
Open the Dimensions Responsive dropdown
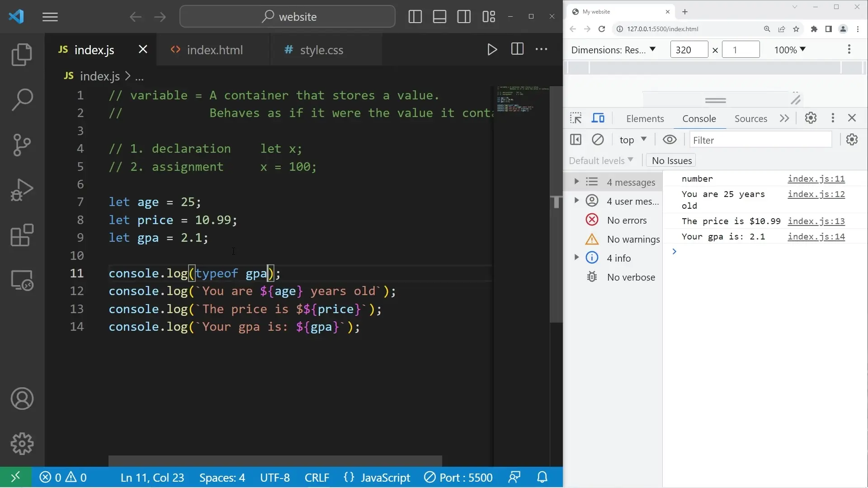[613, 50]
